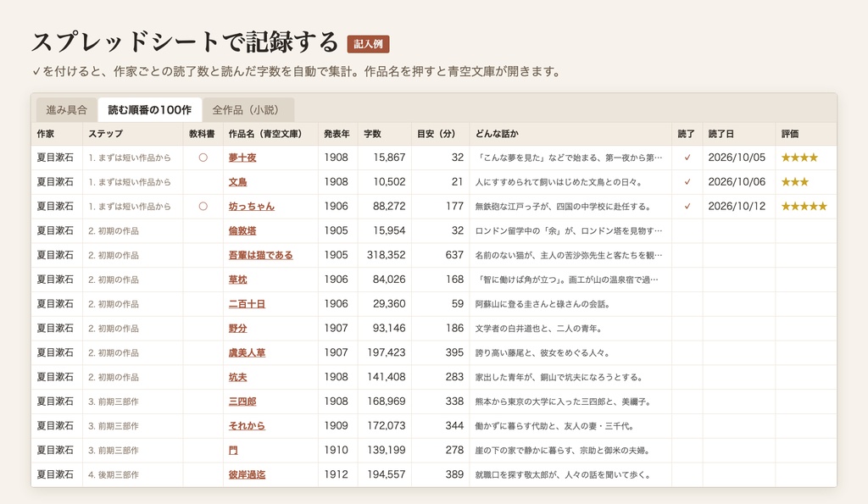The width and height of the screenshot is (868, 504).
Task: Open the 彼岸過迄 link
Action: point(247,474)
